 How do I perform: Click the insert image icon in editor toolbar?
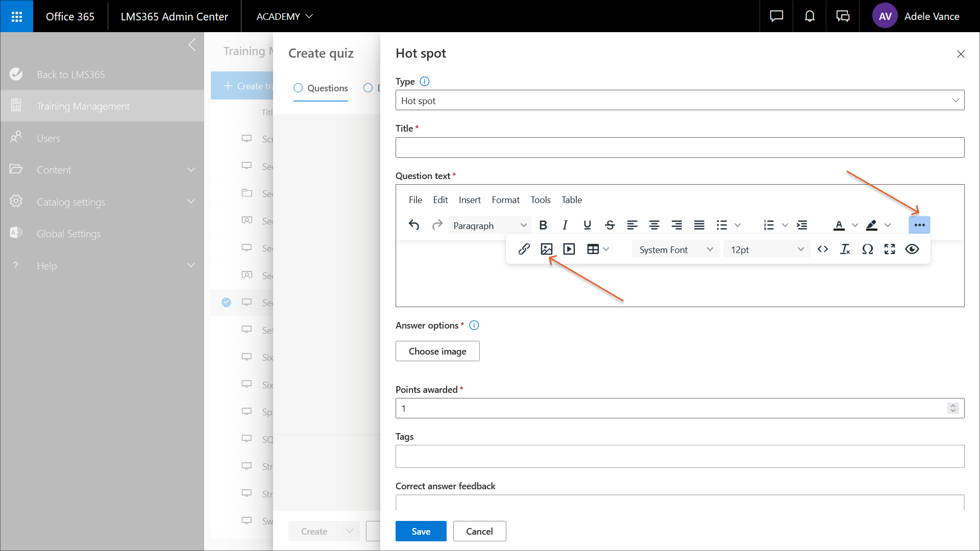coord(546,249)
